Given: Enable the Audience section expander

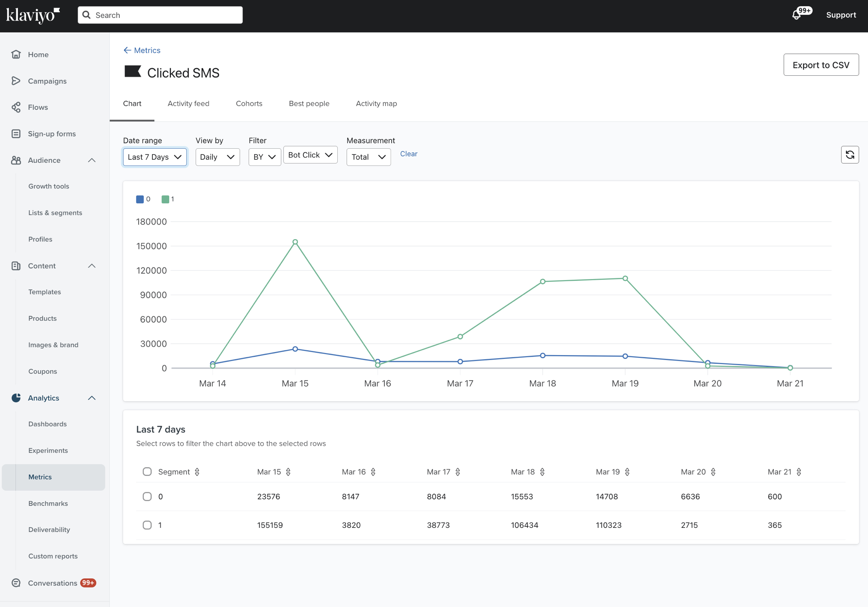Looking at the screenshot, I should tap(92, 160).
